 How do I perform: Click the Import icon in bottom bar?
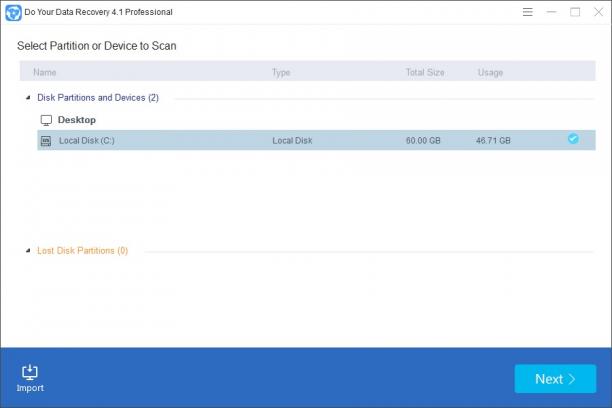tap(30, 372)
